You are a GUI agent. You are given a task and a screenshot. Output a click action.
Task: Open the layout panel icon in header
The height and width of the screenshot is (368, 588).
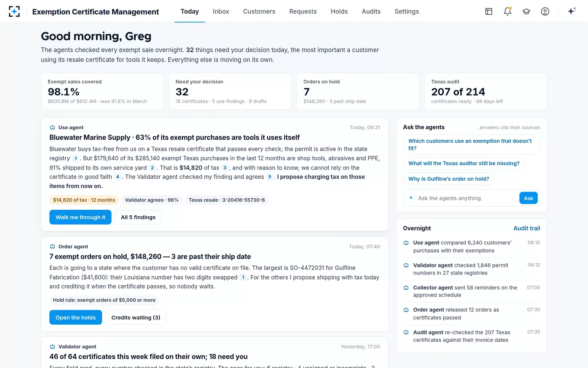[x=489, y=11]
